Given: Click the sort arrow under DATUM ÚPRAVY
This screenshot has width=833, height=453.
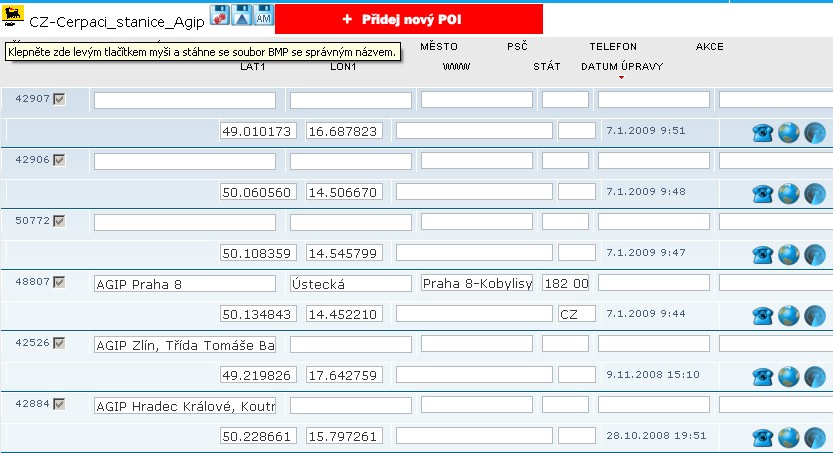Looking at the screenshot, I should 621,77.
